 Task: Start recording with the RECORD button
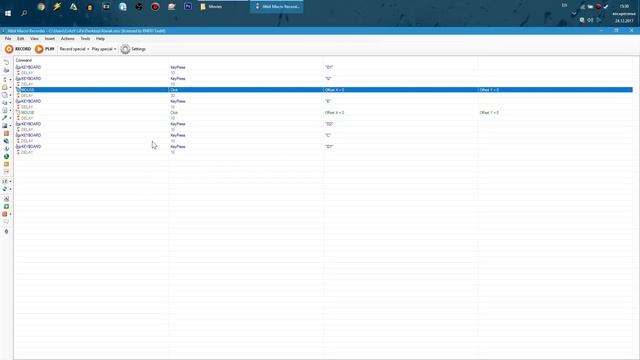coord(18,49)
